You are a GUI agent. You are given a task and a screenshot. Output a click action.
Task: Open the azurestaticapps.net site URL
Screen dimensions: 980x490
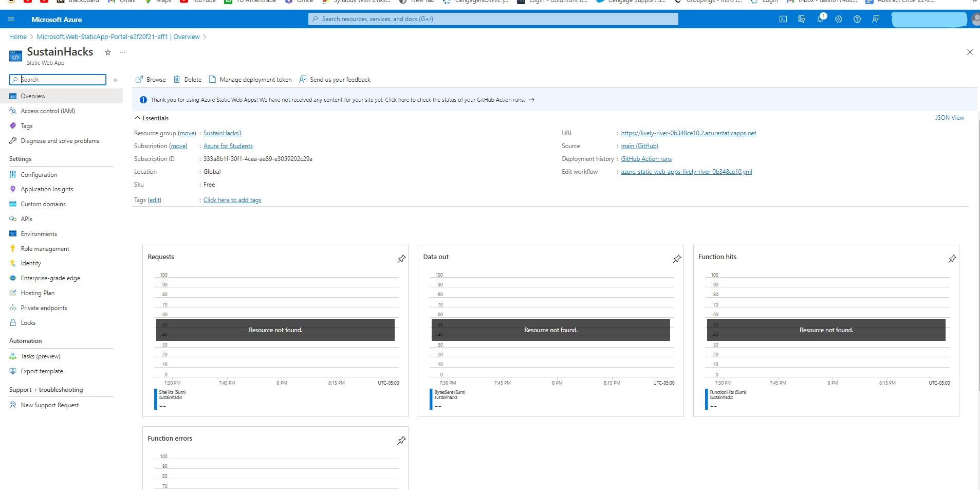(689, 133)
